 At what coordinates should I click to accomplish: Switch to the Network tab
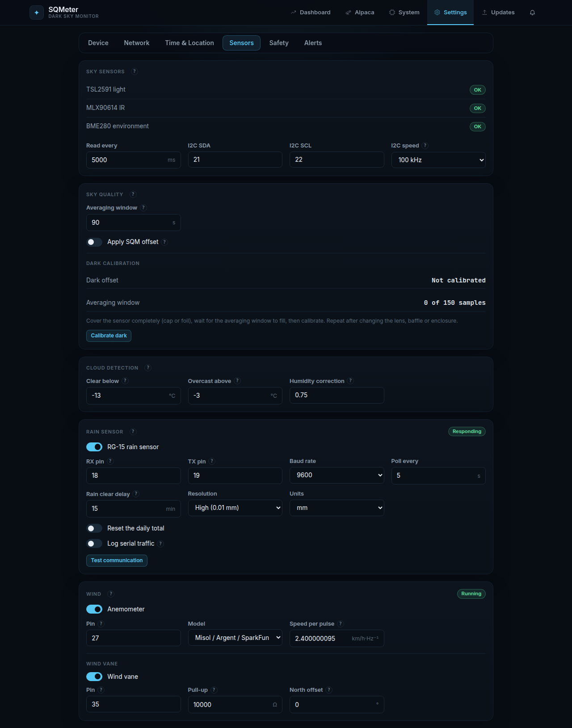[137, 43]
